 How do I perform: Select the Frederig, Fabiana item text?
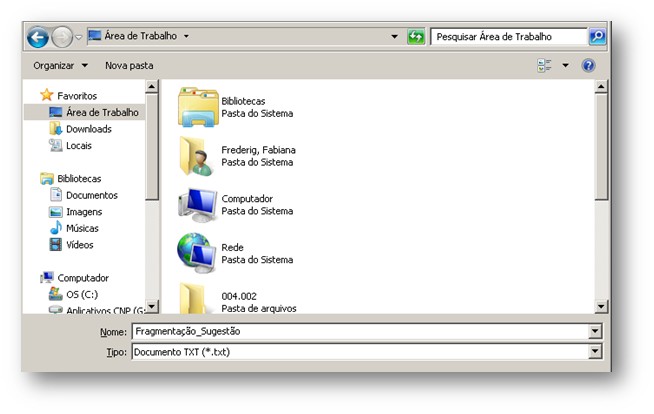pos(258,156)
